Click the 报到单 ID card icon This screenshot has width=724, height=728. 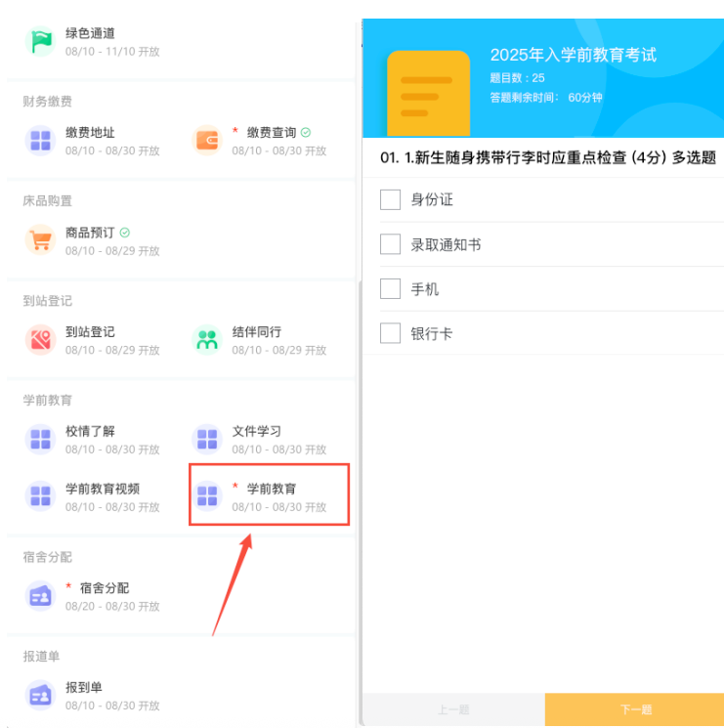pyautogui.click(x=40, y=696)
